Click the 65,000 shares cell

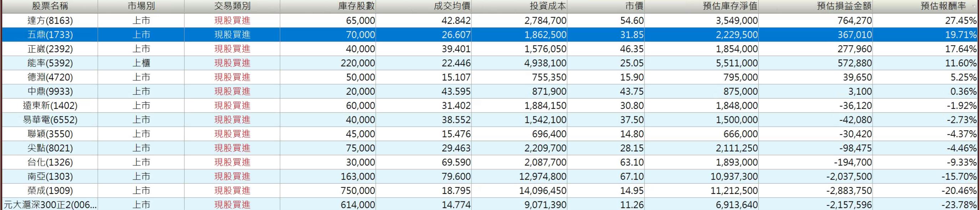coord(360,21)
